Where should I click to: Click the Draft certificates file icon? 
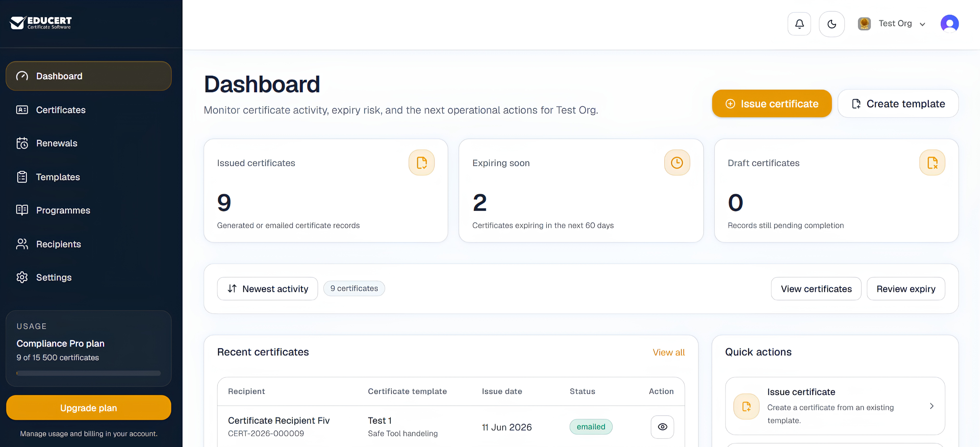932,163
